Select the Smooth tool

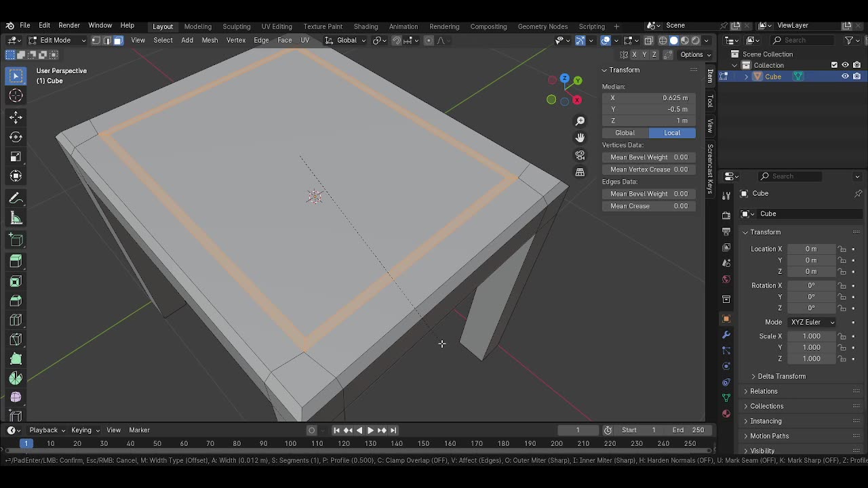coord(16,398)
